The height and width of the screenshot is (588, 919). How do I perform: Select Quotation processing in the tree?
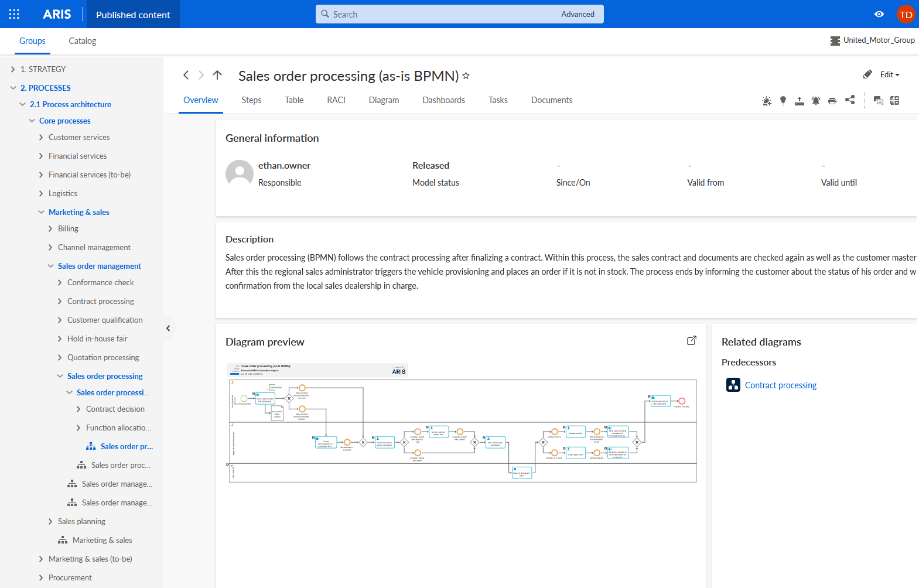[x=103, y=357]
